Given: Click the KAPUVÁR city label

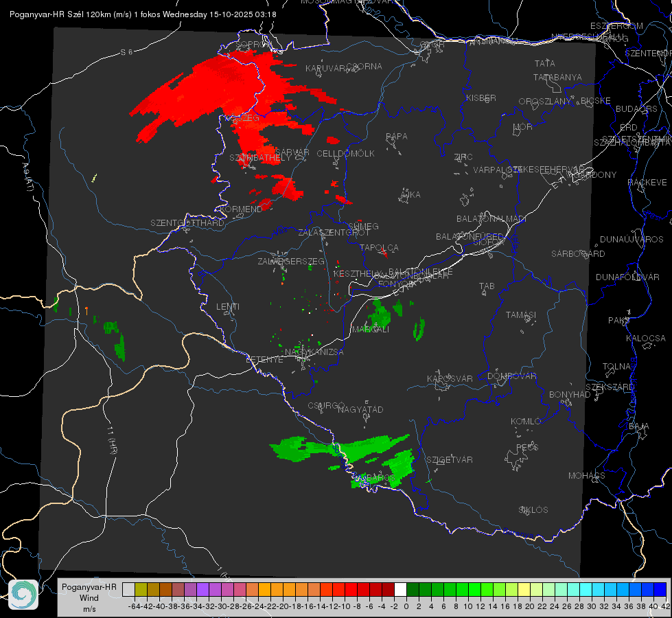Looking at the screenshot, I should coord(325,69).
